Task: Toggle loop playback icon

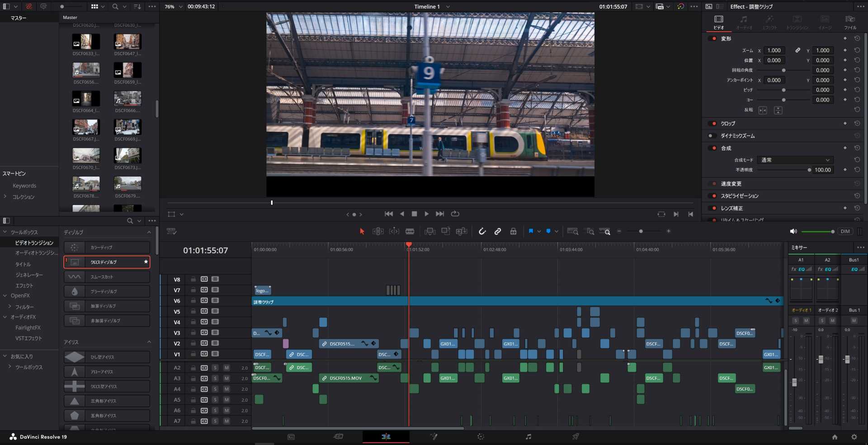Action: [455, 214]
